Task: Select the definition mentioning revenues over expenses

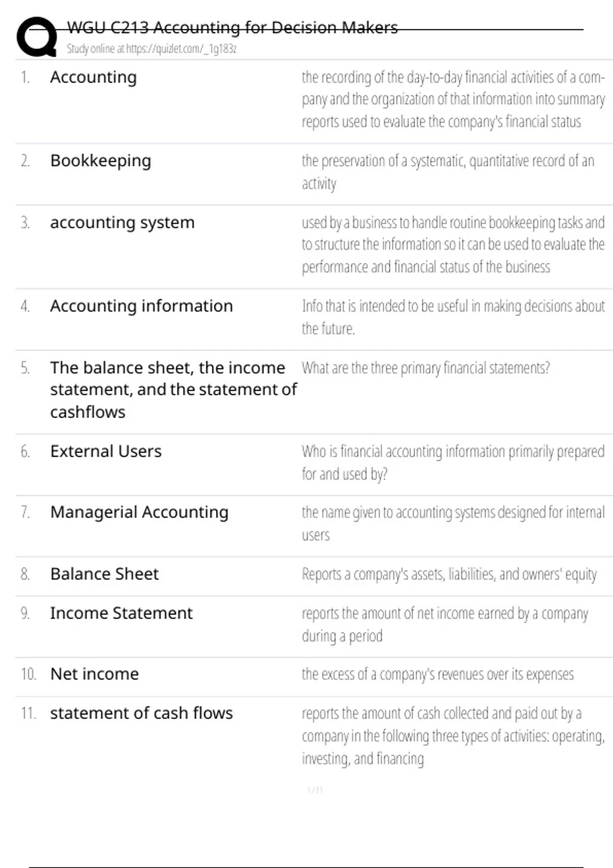Action: 438,674
